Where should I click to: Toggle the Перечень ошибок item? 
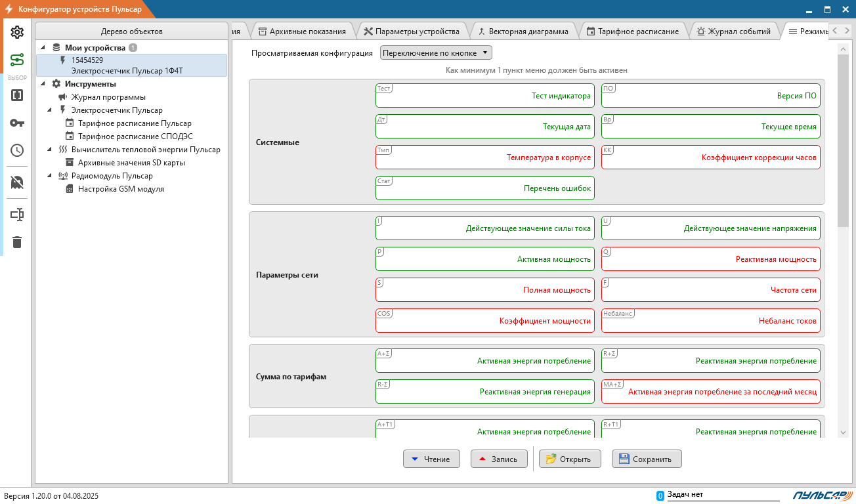pyautogui.click(x=485, y=188)
